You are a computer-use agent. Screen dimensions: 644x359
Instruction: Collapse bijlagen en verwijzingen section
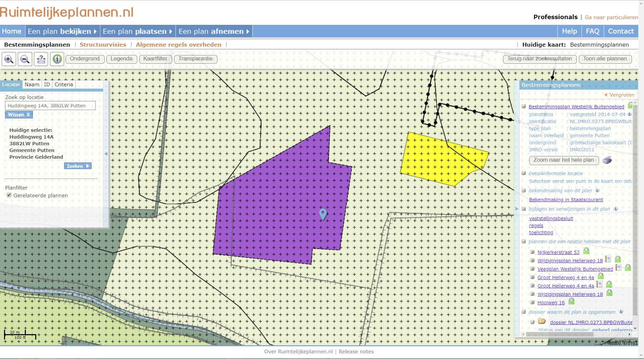coord(524,209)
